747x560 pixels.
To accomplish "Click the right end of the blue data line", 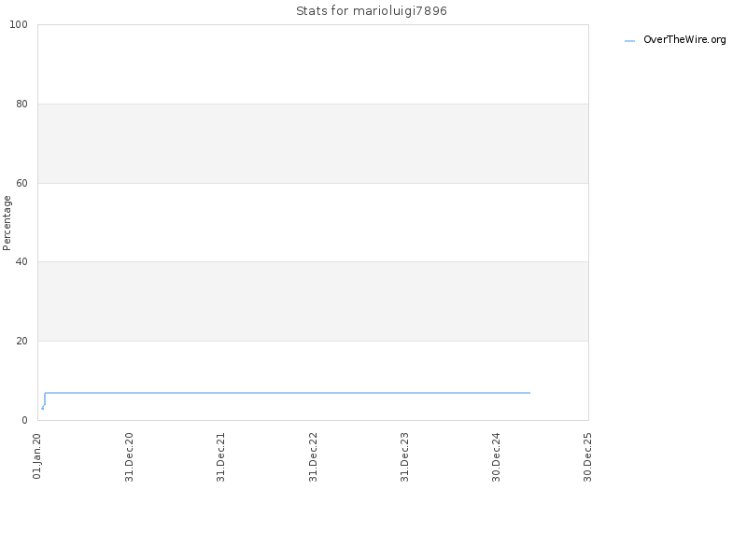I will [529, 393].
